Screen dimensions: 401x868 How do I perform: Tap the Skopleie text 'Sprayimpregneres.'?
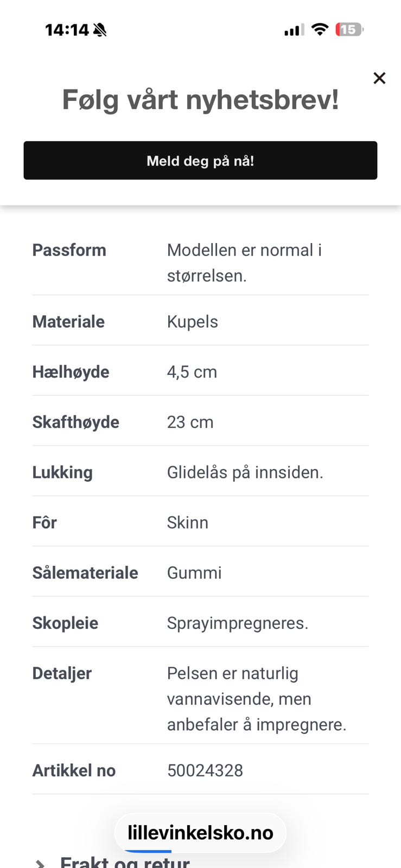237,623
